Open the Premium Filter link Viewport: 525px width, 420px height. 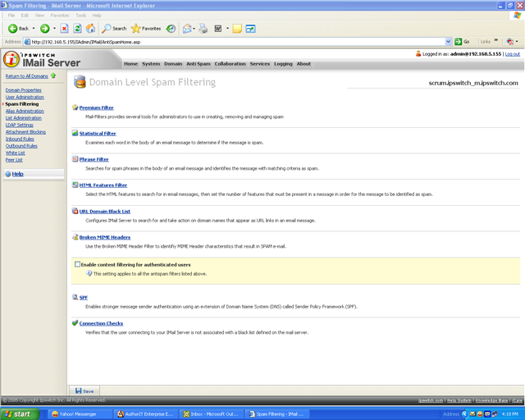point(97,107)
